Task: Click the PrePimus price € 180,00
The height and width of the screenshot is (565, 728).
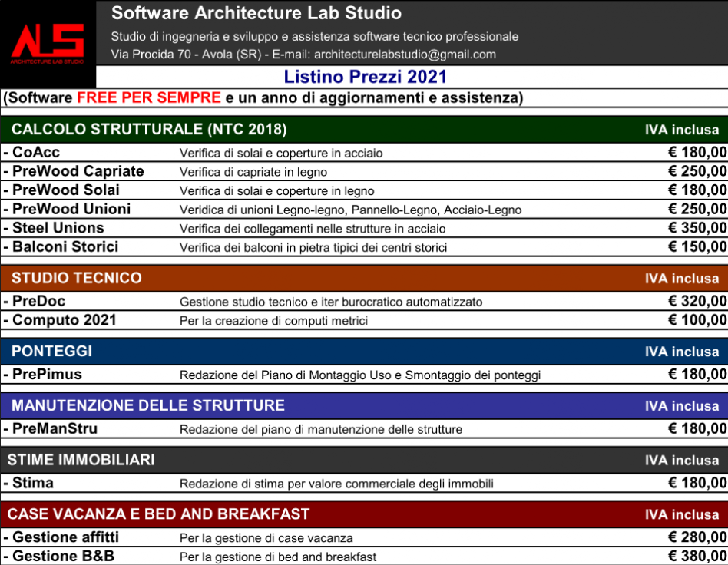Action: pos(697,374)
